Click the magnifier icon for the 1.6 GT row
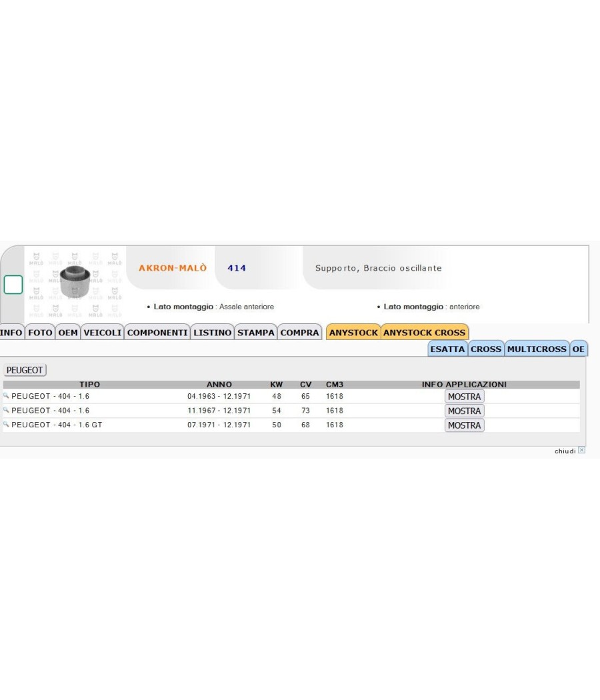The width and height of the screenshot is (600, 700). [x=6, y=424]
